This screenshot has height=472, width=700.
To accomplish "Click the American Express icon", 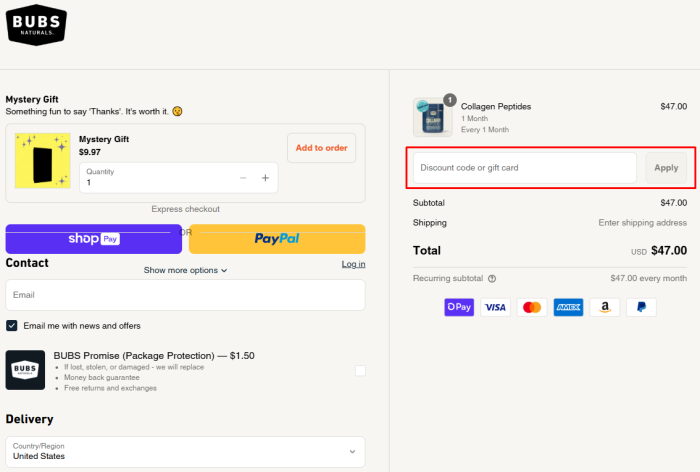I will click(568, 307).
